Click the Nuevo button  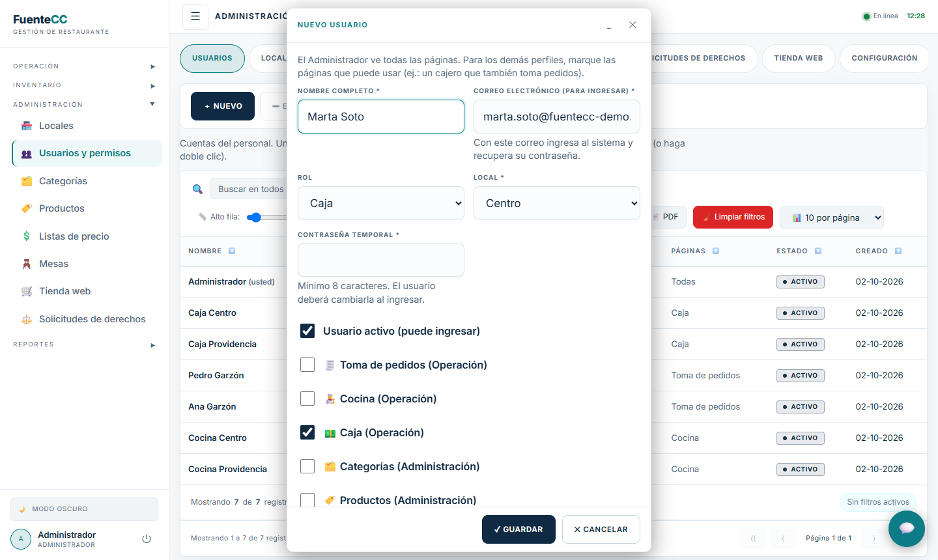click(223, 106)
